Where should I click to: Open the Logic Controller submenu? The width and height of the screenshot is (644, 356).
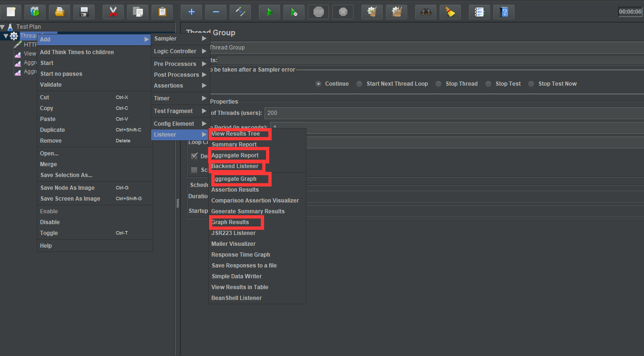point(181,51)
